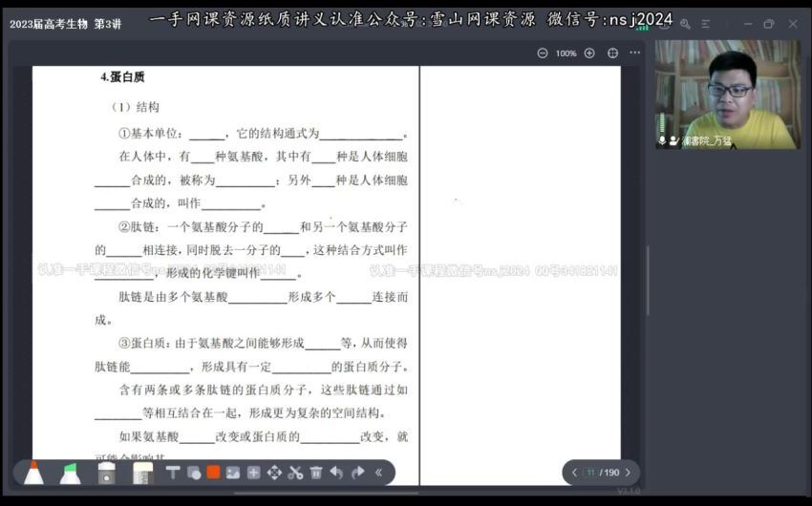The height and width of the screenshot is (506, 812).
Task: Select the move/pan arrows tool
Action: (x=274, y=473)
